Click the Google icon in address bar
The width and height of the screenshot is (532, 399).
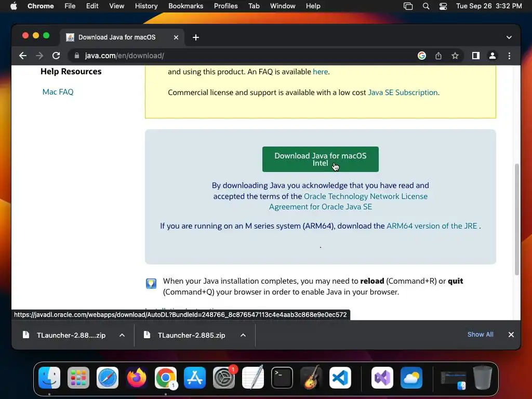[x=422, y=56]
